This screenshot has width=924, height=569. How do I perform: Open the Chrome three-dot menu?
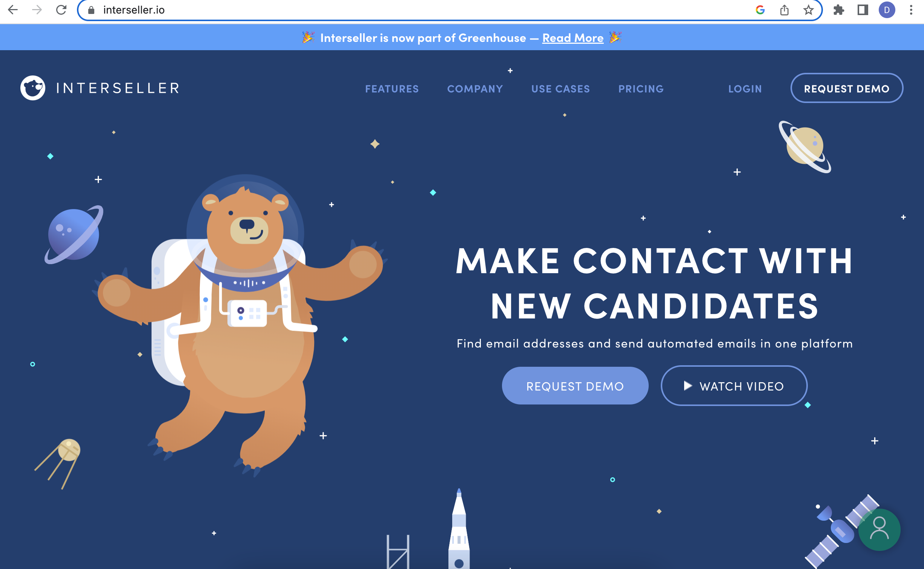point(911,10)
